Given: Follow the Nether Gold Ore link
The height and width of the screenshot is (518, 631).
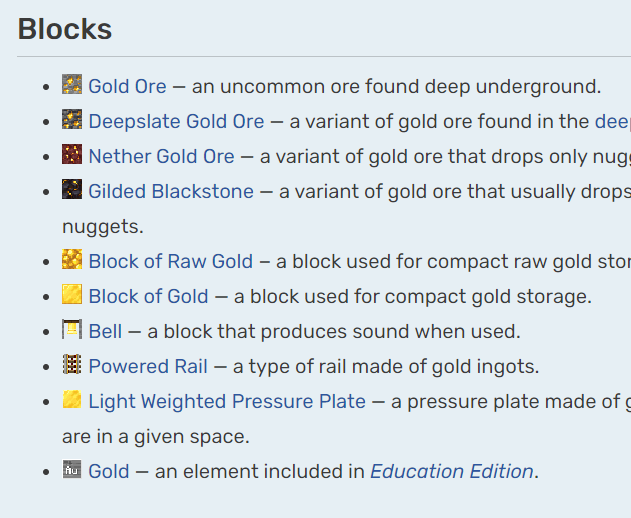Looking at the screenshot, I should (161, 157).
